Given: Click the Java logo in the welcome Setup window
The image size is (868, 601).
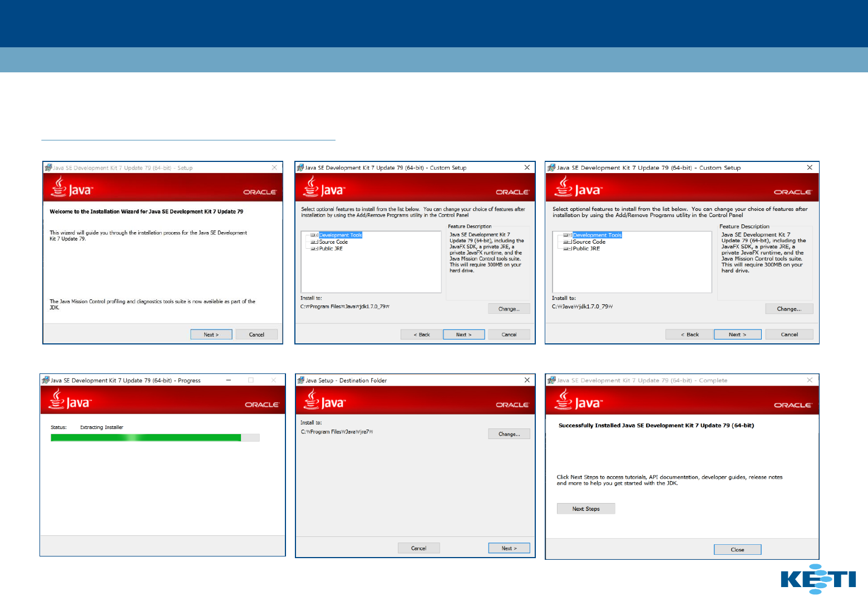Looking at the screenshot, I should point(72,187).
